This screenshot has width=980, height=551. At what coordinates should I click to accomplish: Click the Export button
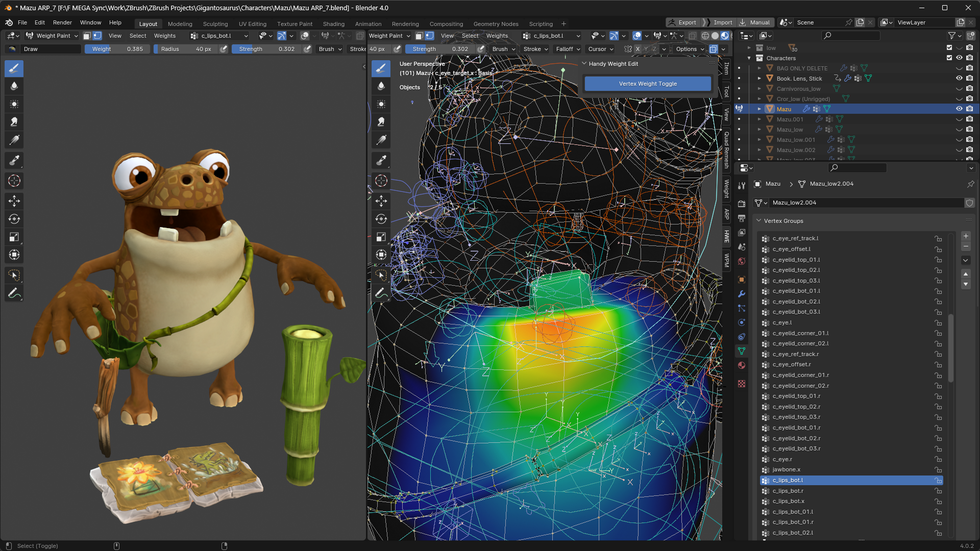(x=682, y=22)
